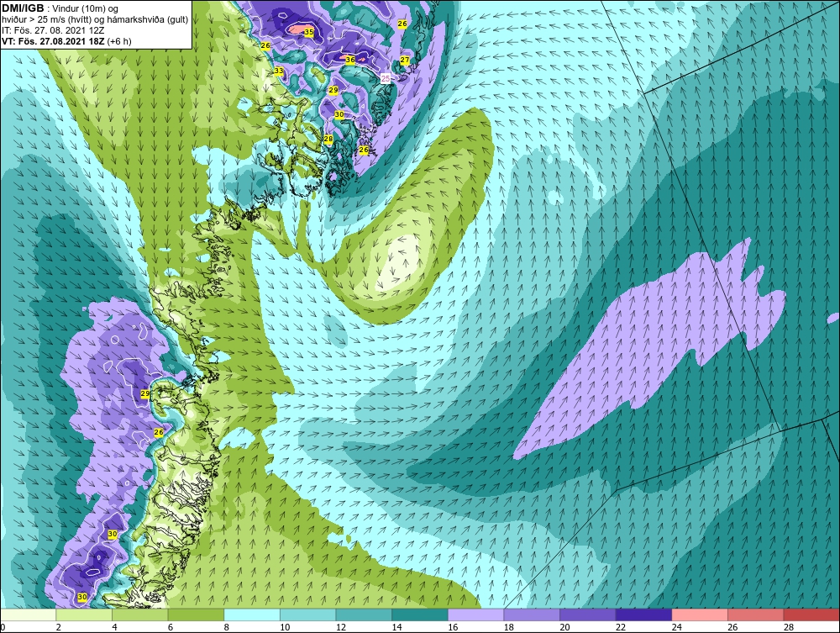This screenshot has height=633, width=840.
Task: Click the white 25 contour label
Action: point(386,78)
